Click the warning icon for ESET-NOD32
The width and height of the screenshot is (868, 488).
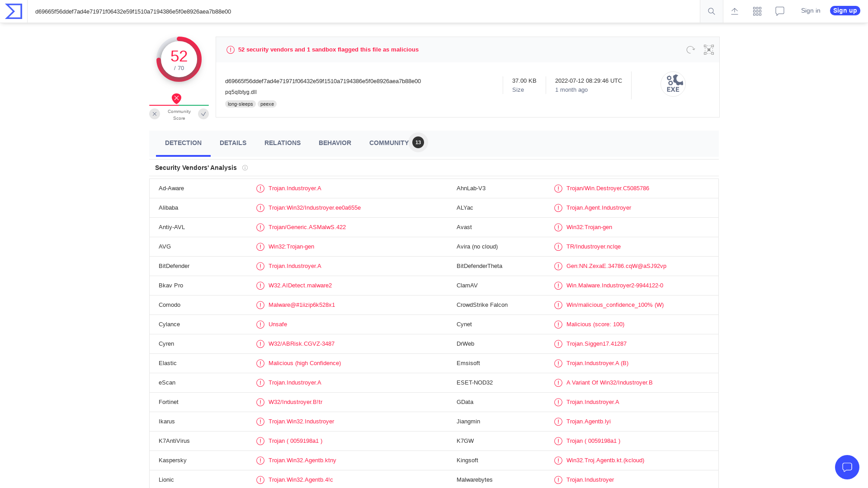click(x=558, y=383)
